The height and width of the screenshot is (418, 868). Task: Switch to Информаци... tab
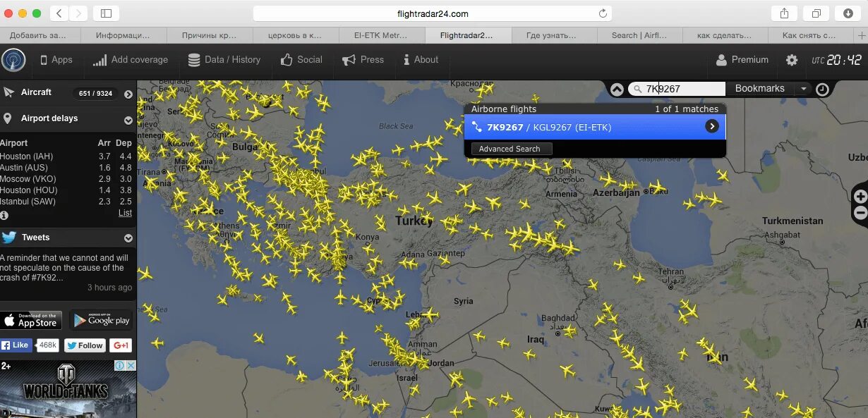123,35
